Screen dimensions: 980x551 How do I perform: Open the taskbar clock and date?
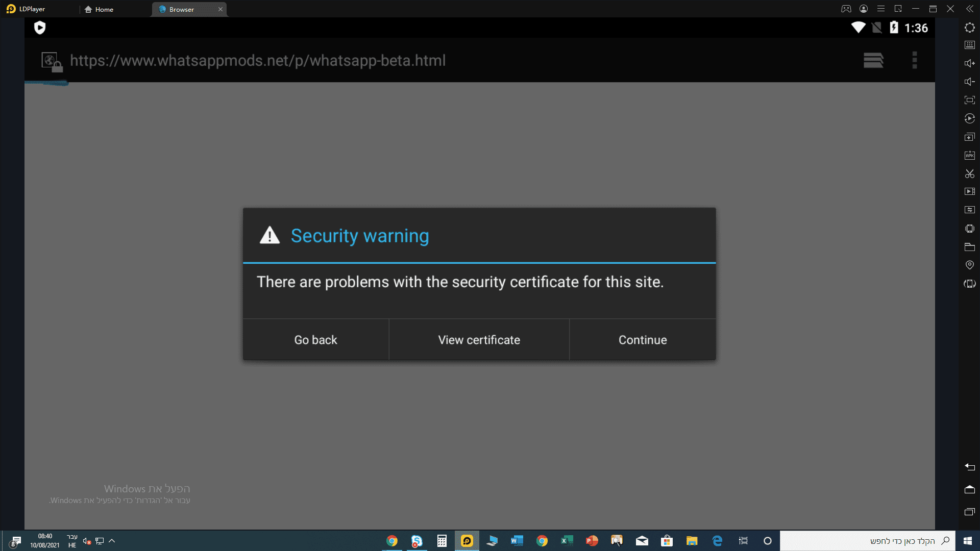tap(45, 541)
